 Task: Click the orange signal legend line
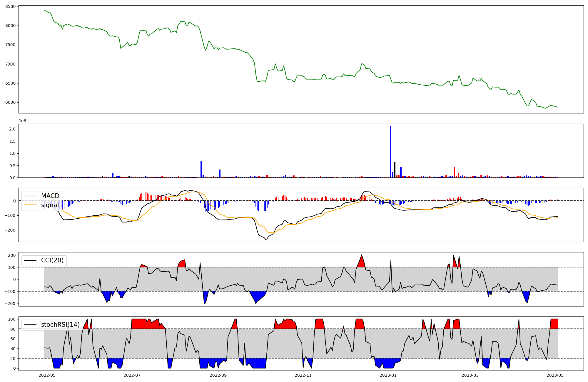30,205
